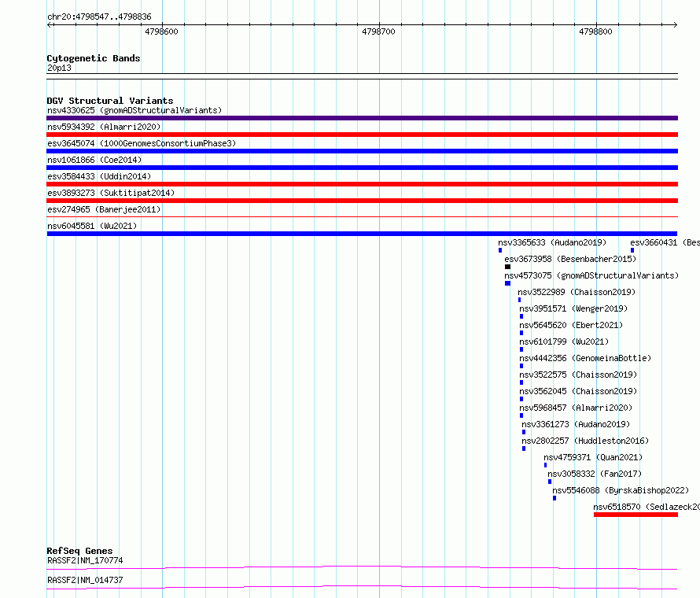Click the nsv4330625 gnomADStructuralVariants purple bar
Screen dimensions: 700x598
(362, 118)
